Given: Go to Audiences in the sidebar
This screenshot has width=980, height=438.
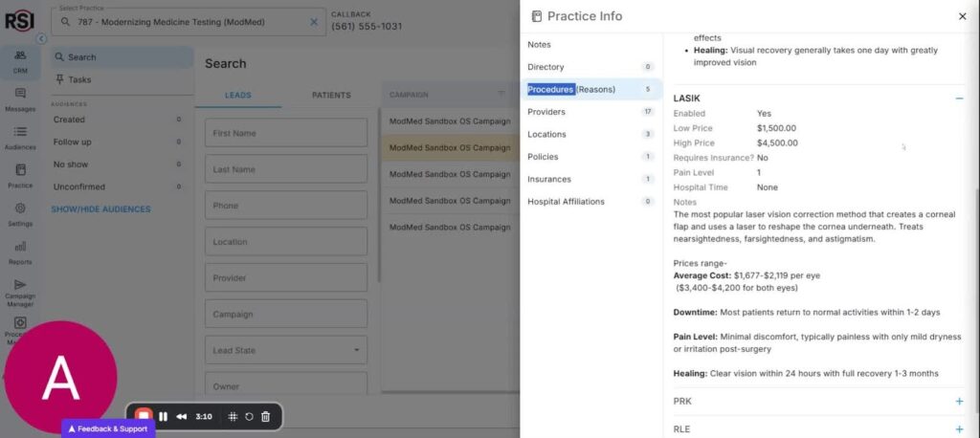Looking at the screenshot, I should click(20, 137).
